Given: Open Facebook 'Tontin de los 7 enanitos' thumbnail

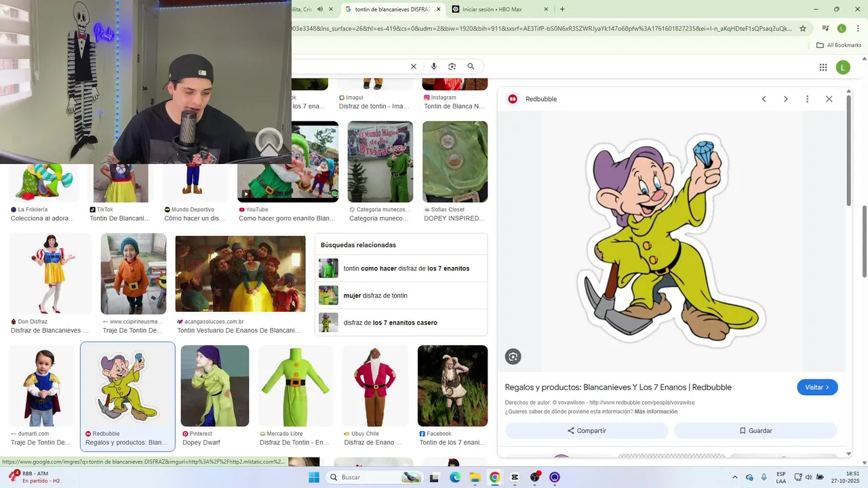Looking at the screenshot, I should [452, 386].
